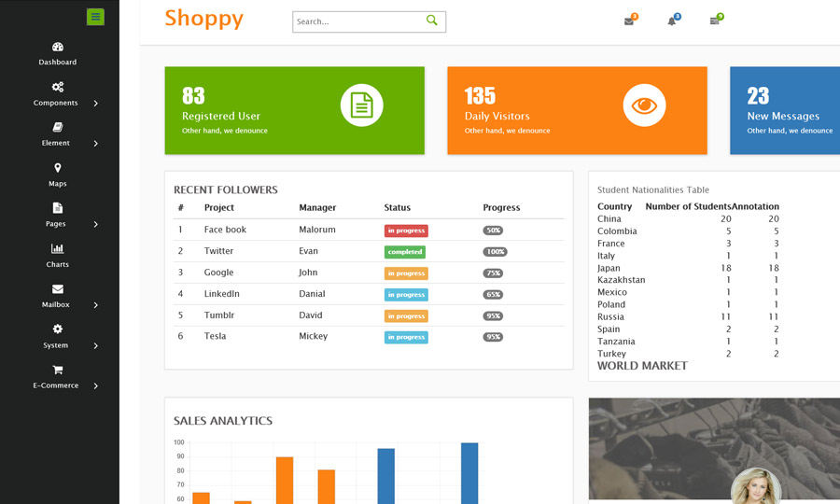Open the notifications bell icon
The height and width of the screenshot is (504, 840).
(x=671, y=21)
